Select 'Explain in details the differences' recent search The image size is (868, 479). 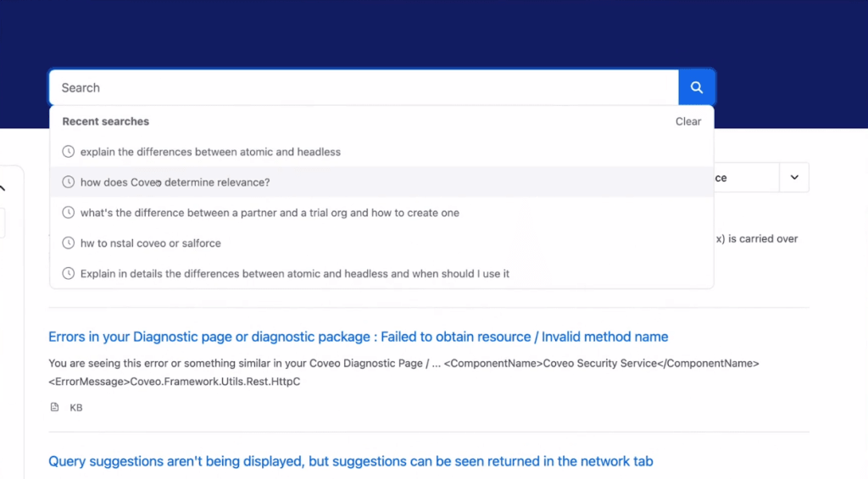tap(294, 274)
